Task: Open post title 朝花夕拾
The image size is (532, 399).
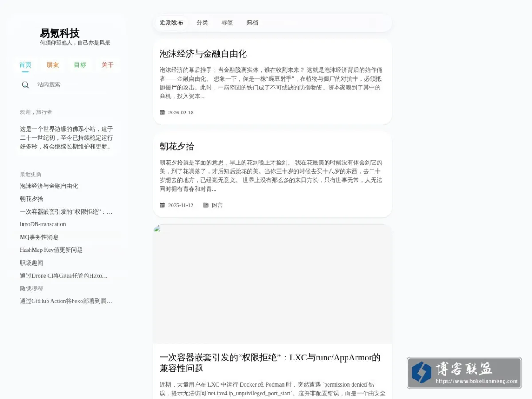Action: click(x=177, y=146)
